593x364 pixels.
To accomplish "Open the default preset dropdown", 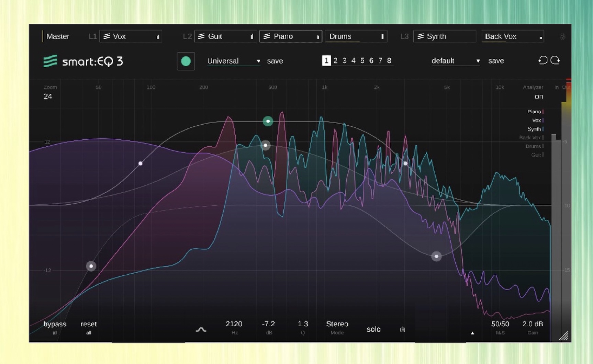I will (455, 61).
